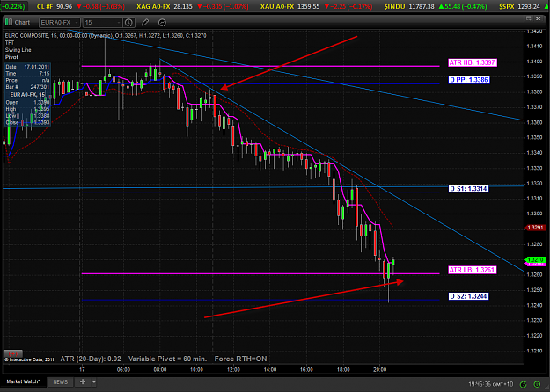Click the TFT study label
Image resolution: width=550 pixels, height=392 pixels.
pyautogui.click(x=10, y=43)
